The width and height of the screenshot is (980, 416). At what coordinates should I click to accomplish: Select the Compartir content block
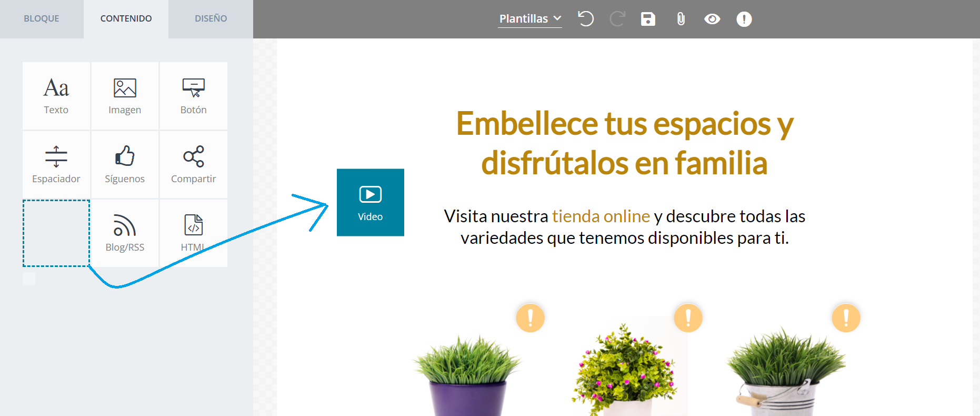(194, 164)
